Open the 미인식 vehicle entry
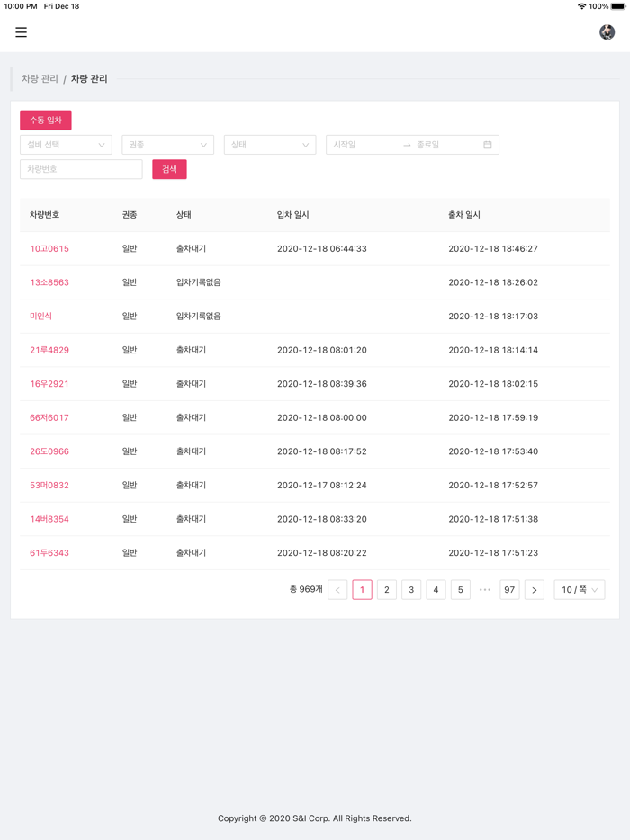Screen dimensions: 630x840 coord(40,316)
